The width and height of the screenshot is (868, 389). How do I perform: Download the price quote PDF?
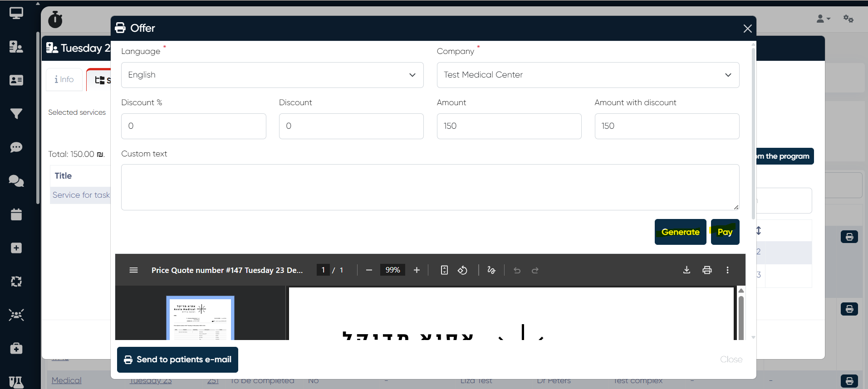point(687,270)
